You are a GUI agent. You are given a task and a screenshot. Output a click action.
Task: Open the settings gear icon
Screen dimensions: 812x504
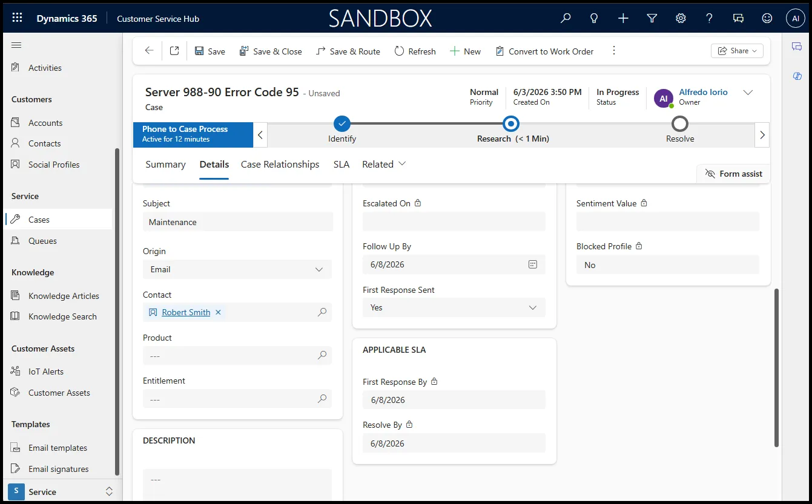[681, 18]
